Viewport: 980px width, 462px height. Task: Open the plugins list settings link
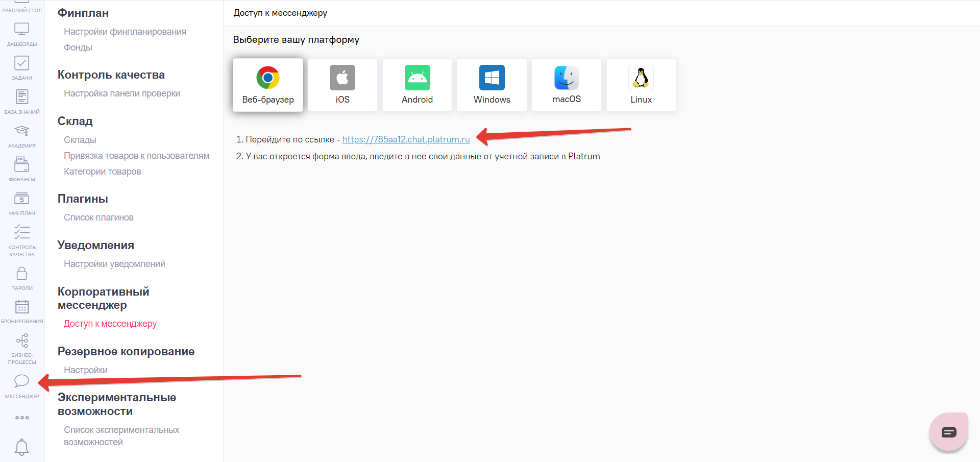click(99, 217)
